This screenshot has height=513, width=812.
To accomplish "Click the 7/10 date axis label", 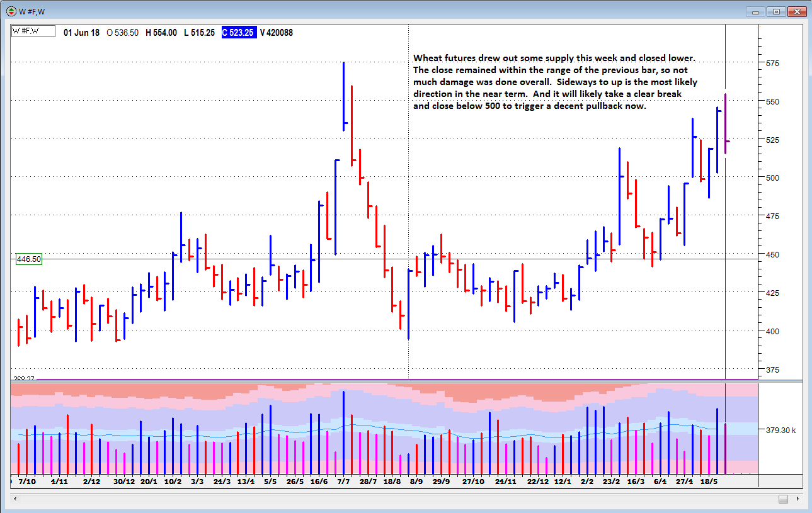I will tap(26, 482).
